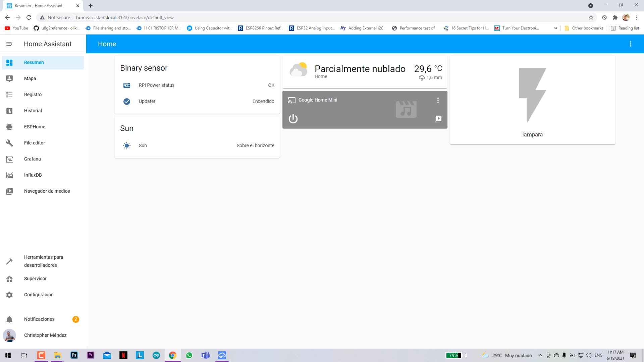
Task: Open Supervisor in the sidebar
Action: coord(35,279)
